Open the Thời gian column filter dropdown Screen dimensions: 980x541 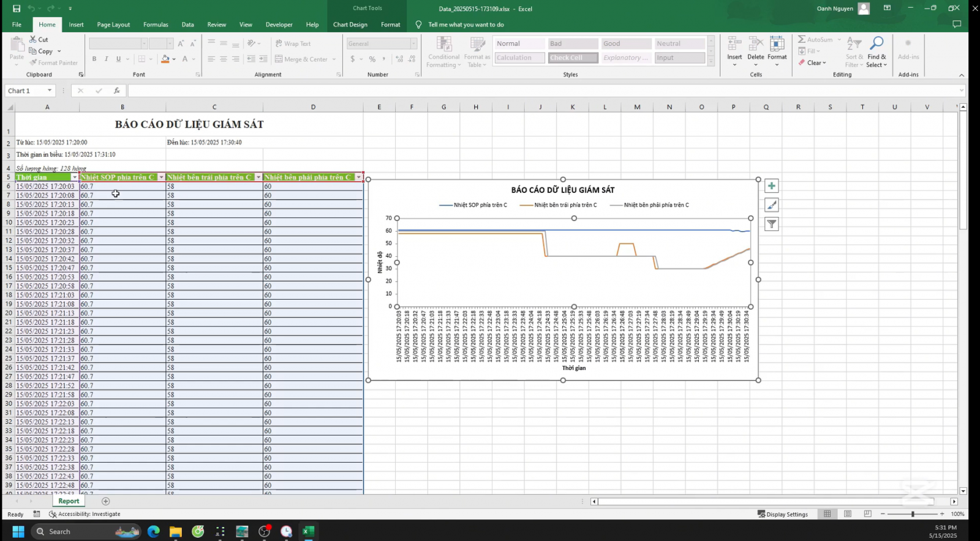pyautogui.click(x=75, y=177)
